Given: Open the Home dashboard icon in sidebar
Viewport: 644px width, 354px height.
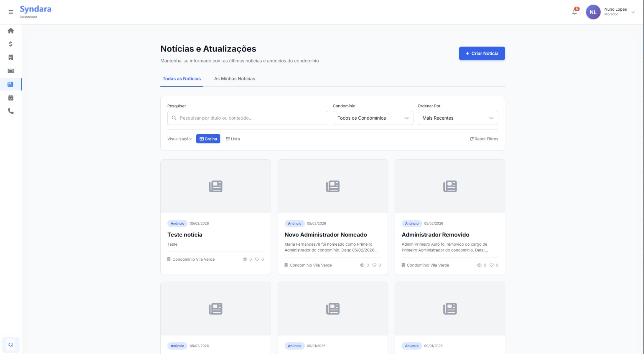Looking at the screenshot, I should click(x=11, y=30).
